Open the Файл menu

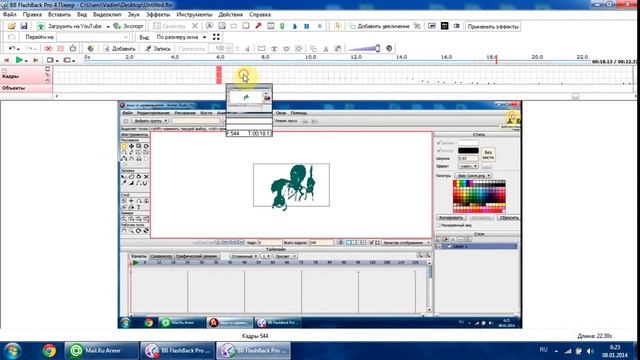[10, 15]
